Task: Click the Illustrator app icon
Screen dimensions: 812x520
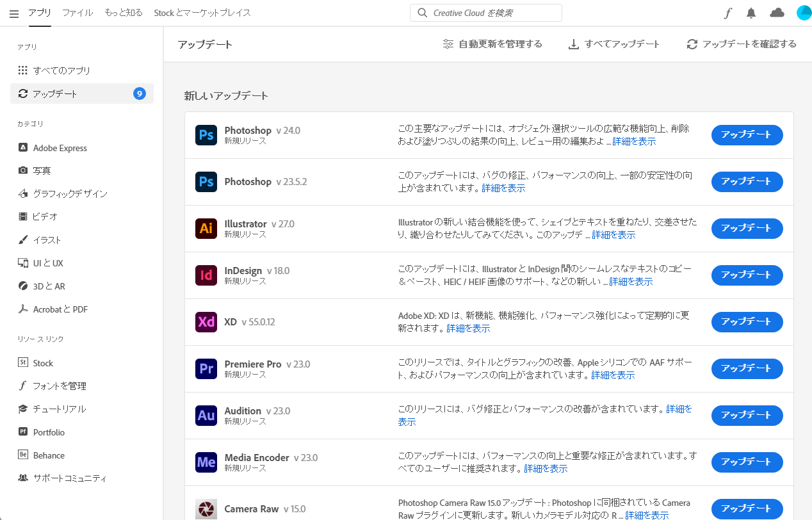Action: click(x=206, y=229)
